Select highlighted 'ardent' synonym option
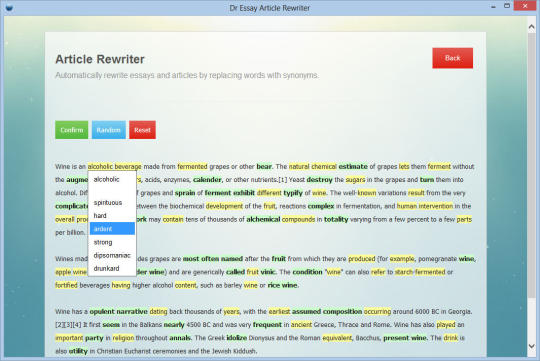 coord(112,229)
